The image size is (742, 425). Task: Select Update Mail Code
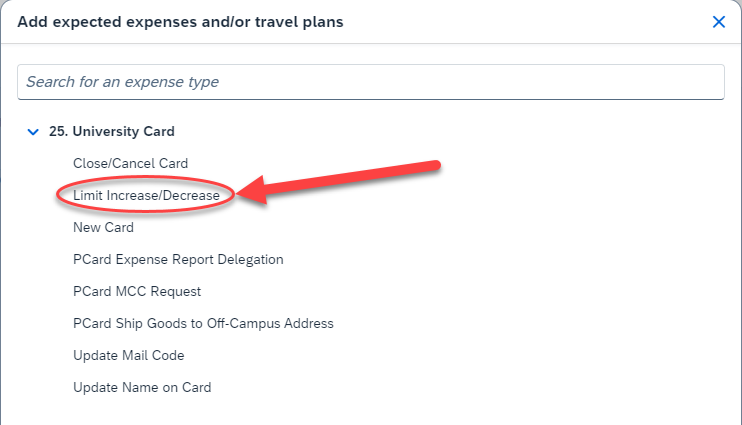point(128,355)
